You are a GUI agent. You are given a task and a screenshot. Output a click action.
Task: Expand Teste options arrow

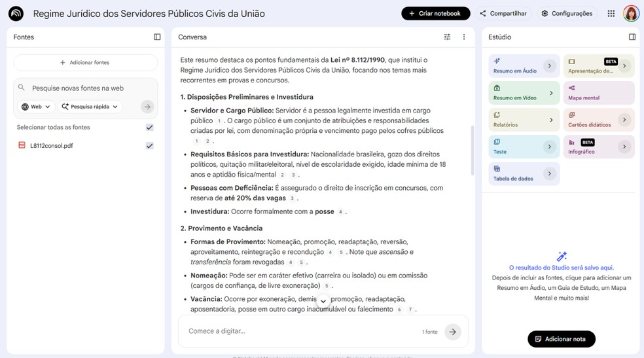[550, 147]
